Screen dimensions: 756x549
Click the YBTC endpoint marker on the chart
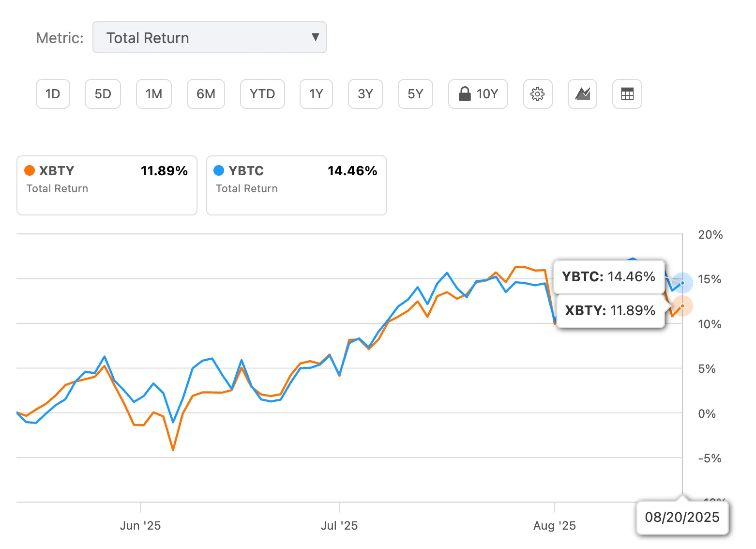[682, 282]
